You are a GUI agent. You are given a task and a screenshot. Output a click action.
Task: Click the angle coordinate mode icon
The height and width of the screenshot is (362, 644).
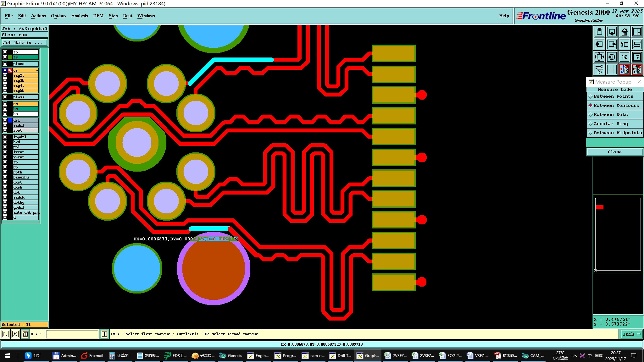coord(15,334)
